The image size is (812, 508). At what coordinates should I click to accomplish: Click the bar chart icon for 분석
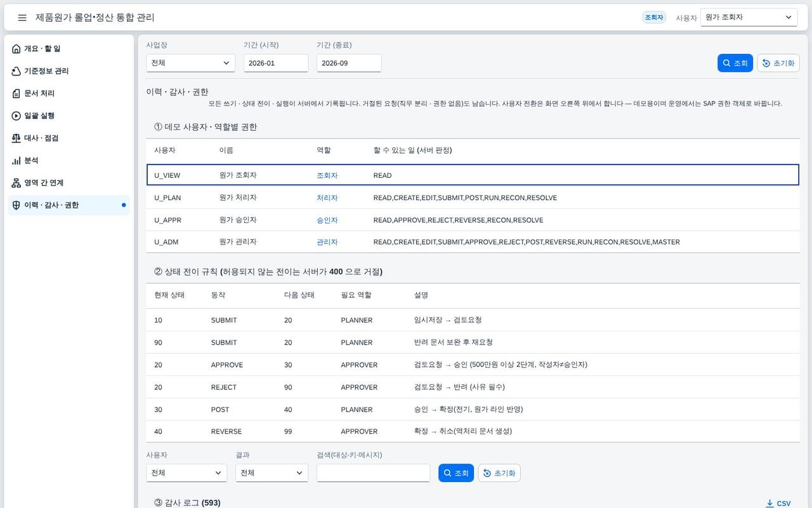pos(16,161)
